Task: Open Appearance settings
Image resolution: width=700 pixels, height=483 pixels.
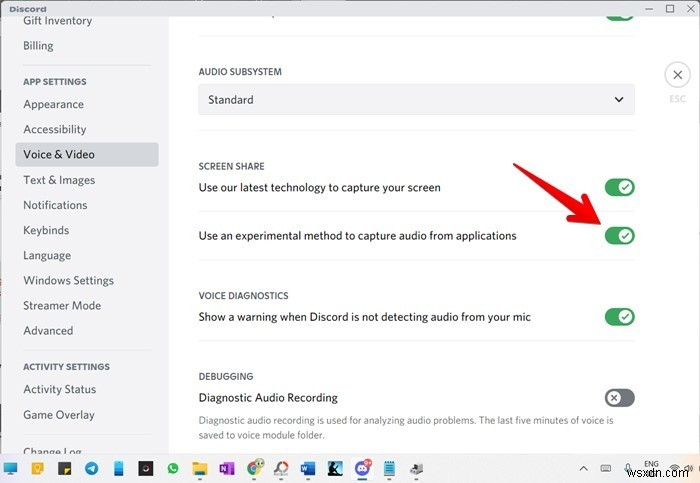Action: 54,104
